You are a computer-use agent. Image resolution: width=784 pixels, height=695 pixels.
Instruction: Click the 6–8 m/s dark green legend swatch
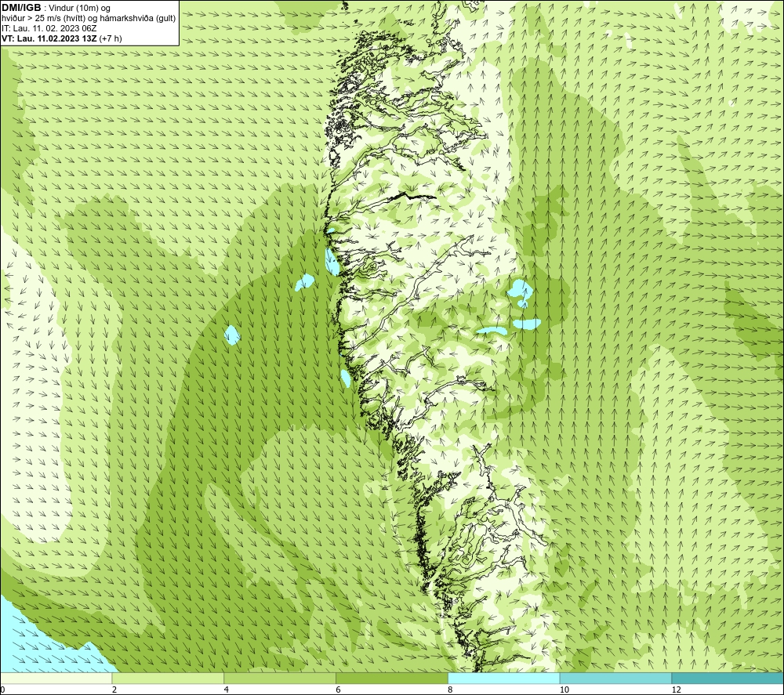pos(392,678)
